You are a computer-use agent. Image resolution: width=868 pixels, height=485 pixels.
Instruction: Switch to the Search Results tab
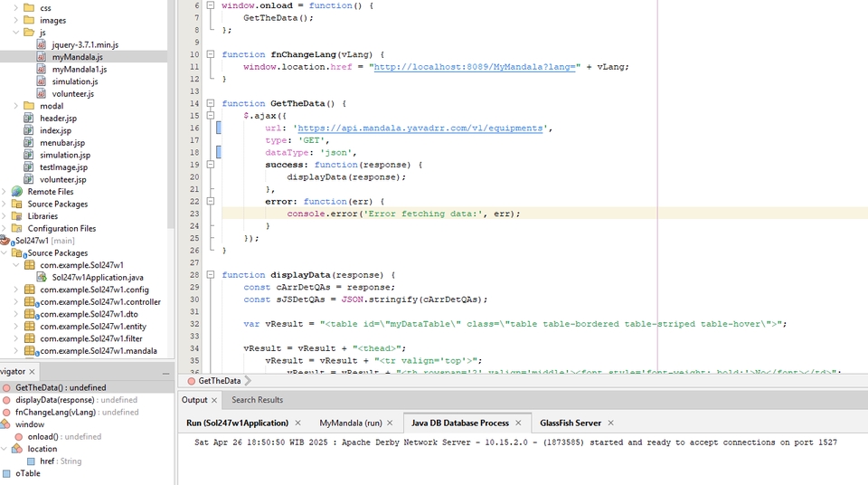pos(257,400)
